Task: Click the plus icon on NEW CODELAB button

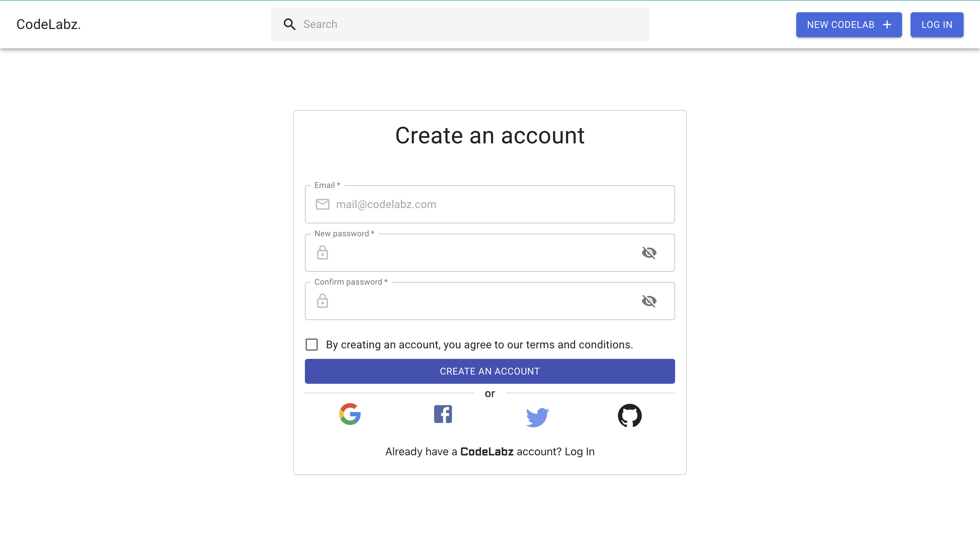Action: (887, 25)
